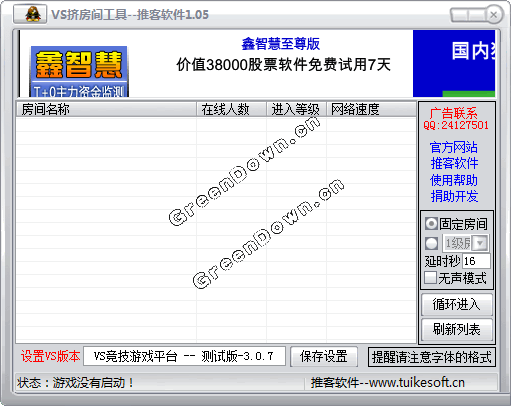
Task: Click the 网络速度 column header
Action: coord(371,109)
